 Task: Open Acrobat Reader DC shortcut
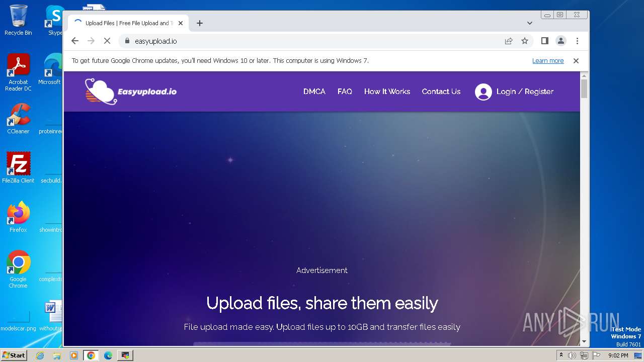tap(18, 72)
